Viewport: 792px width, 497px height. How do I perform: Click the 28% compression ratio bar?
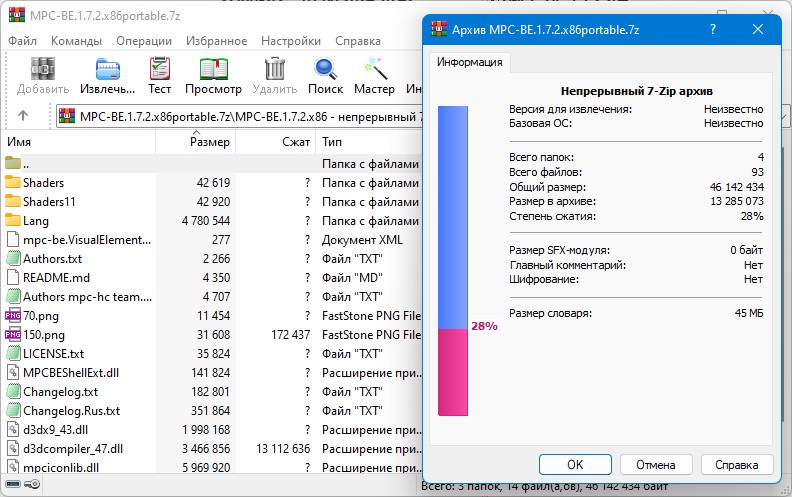coord(453,261)
